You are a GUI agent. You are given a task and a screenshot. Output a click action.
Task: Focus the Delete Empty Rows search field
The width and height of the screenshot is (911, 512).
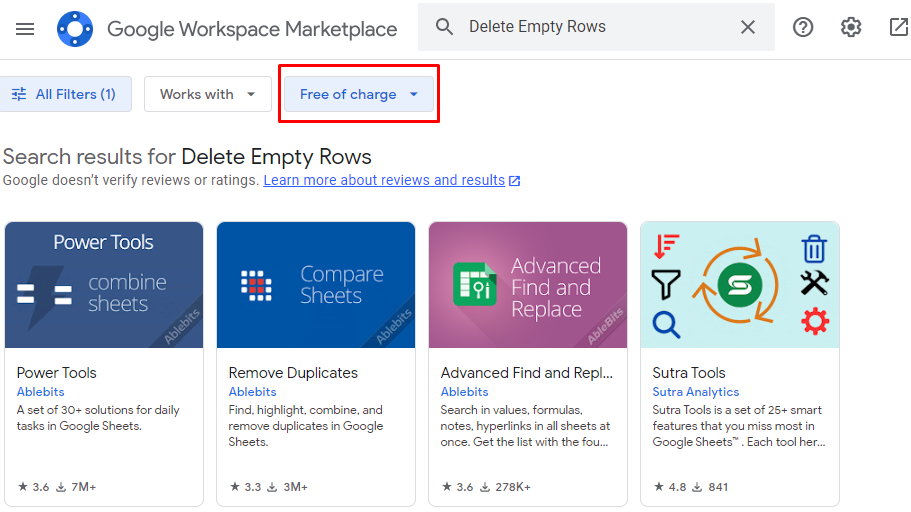coord(598,27)
